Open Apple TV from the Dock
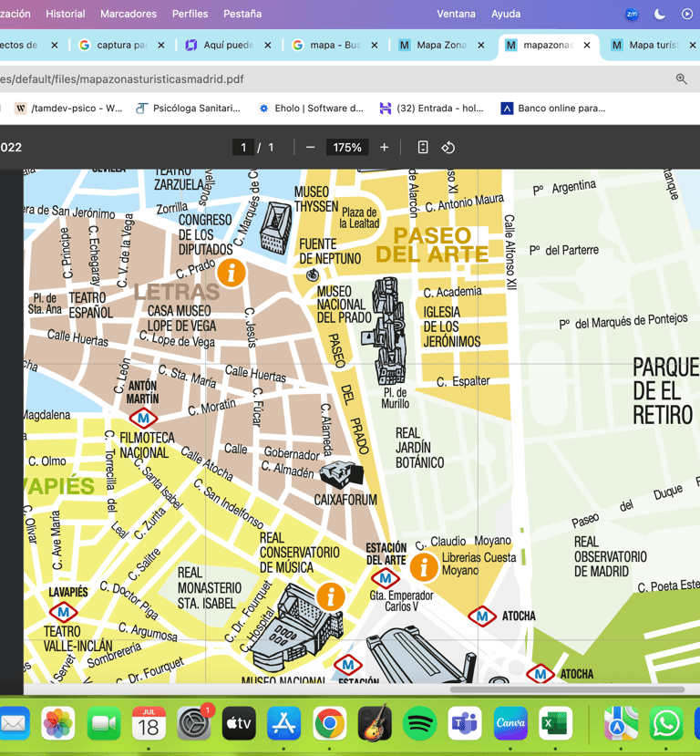Screen dimensions: 700x756 239,723
